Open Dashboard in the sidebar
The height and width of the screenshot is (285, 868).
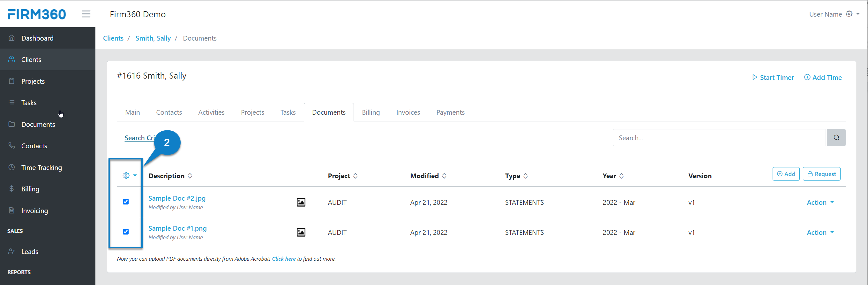[x=48, y=38]
